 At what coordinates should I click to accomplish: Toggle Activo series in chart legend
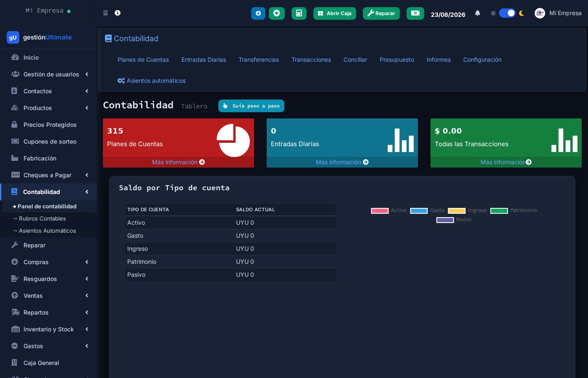pos(389,210)
